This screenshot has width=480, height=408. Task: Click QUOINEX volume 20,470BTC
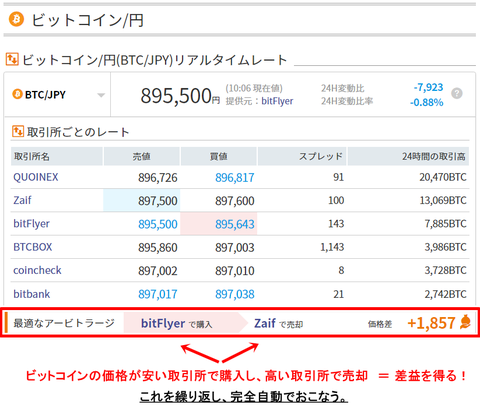[443, 177]
